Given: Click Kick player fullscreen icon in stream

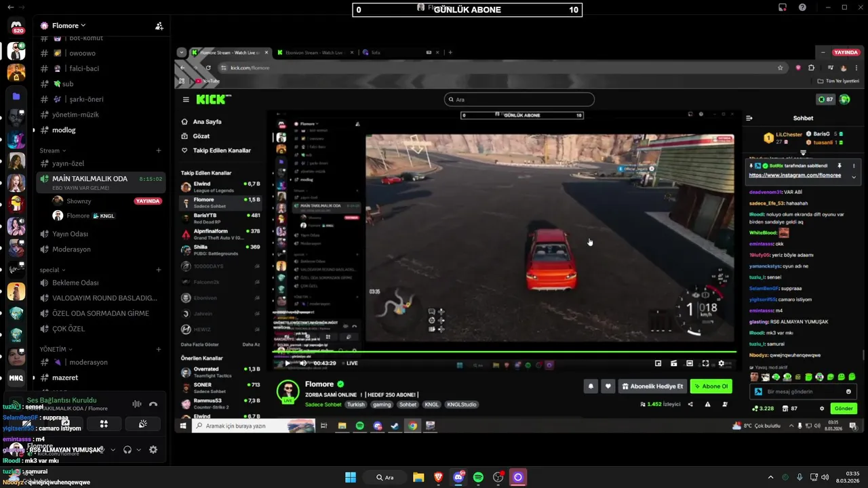Looking at the screenshot, I should 705,363.
